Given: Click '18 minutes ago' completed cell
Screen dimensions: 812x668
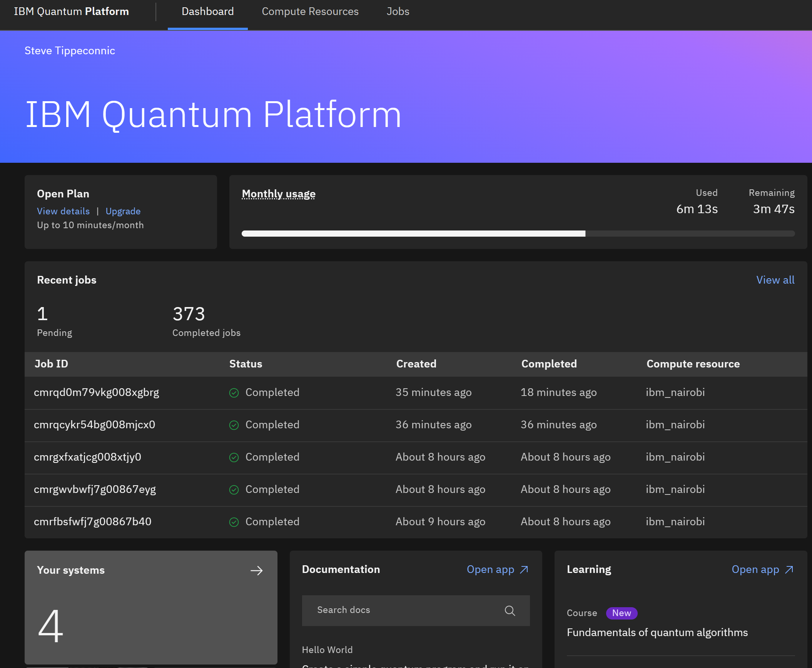Looking at the screenshot, I should [x=558, y=392].
